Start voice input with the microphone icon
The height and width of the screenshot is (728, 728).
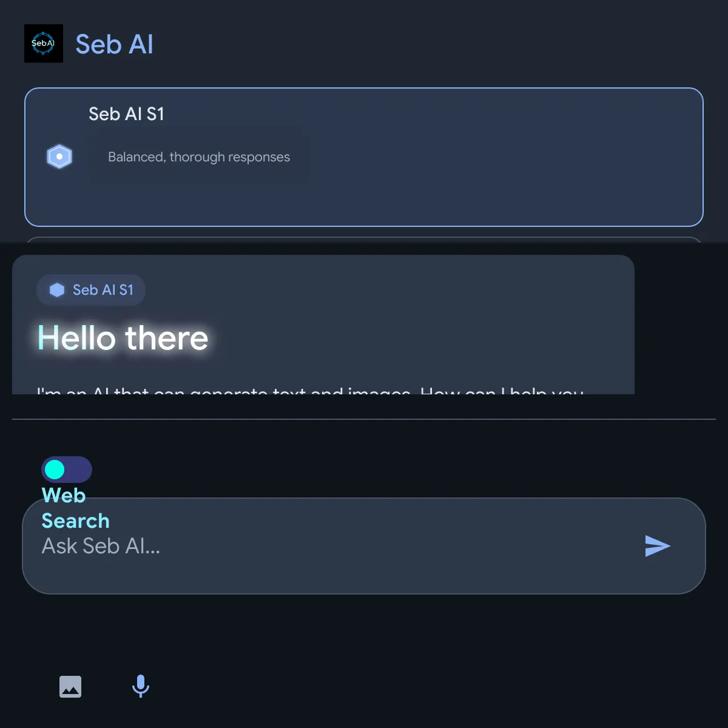[x=141, y=686]
